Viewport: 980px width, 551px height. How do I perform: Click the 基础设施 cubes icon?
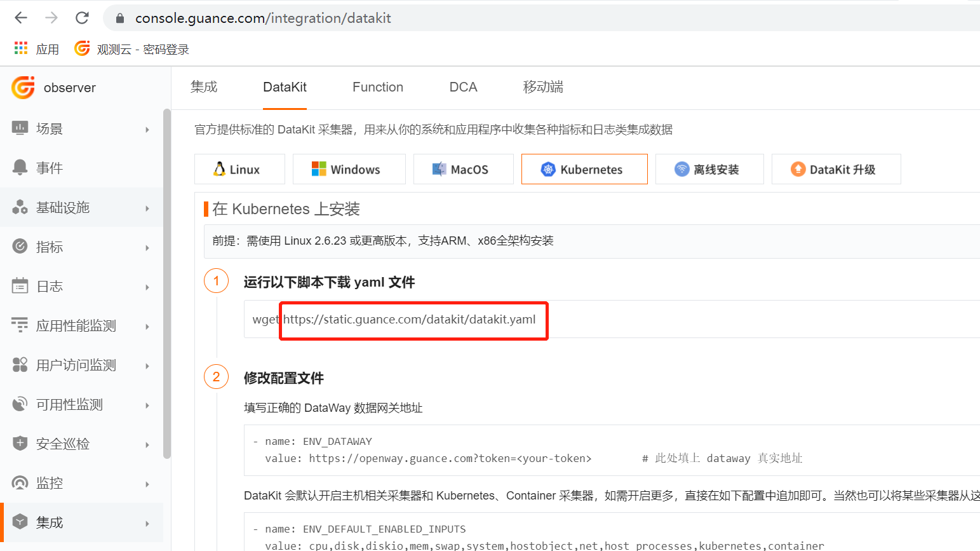pos(20,207)
